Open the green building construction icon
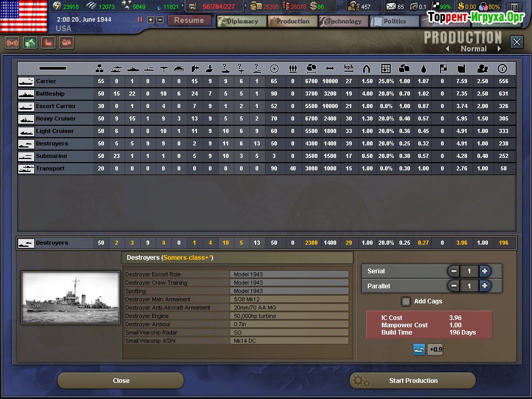This screenshot has height=399, width=532. coord(30,43)
